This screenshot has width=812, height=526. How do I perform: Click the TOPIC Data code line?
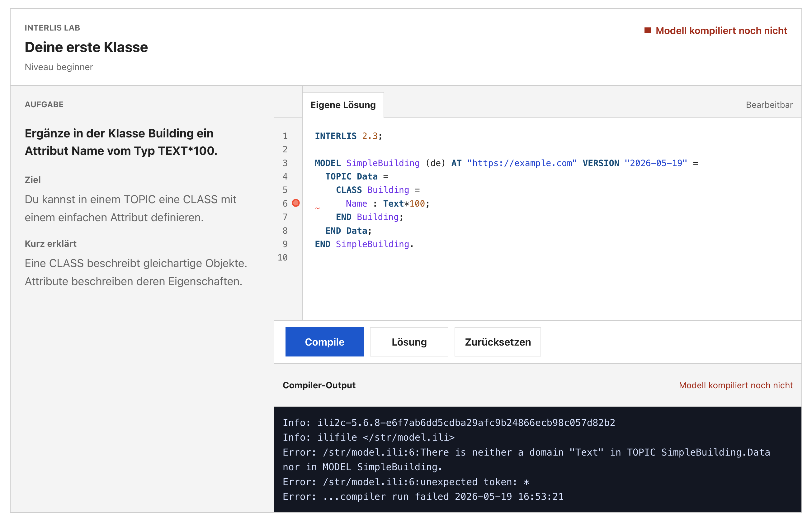pos(356,177)
